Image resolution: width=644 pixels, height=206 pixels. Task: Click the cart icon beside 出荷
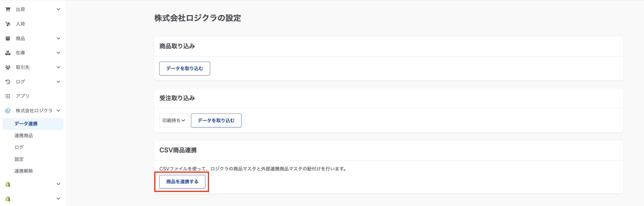8,9
